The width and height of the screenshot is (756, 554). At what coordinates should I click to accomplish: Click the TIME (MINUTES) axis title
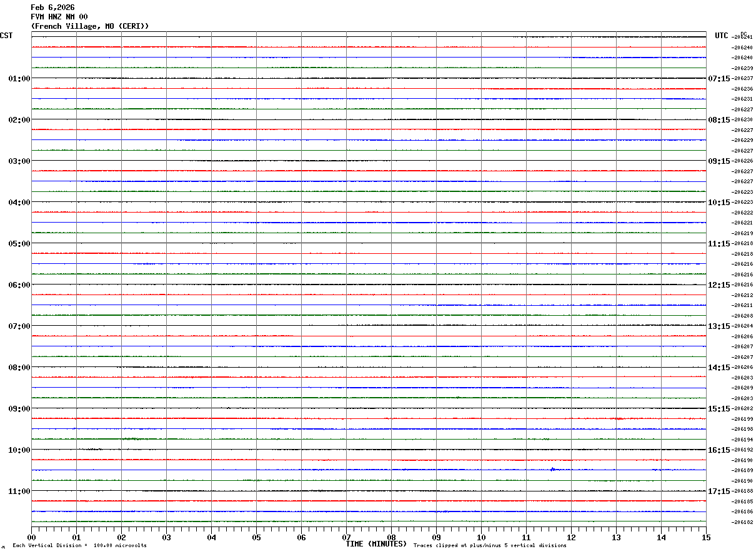tap(376, 543)
